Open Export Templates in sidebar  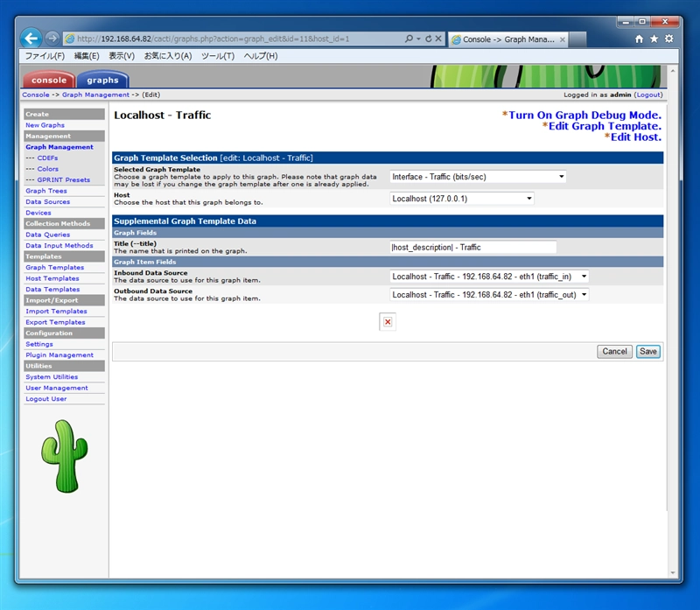[55, 322]
